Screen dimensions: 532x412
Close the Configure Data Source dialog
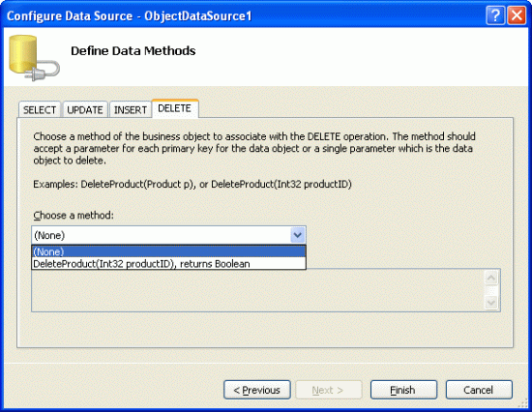tap(517, 15)
